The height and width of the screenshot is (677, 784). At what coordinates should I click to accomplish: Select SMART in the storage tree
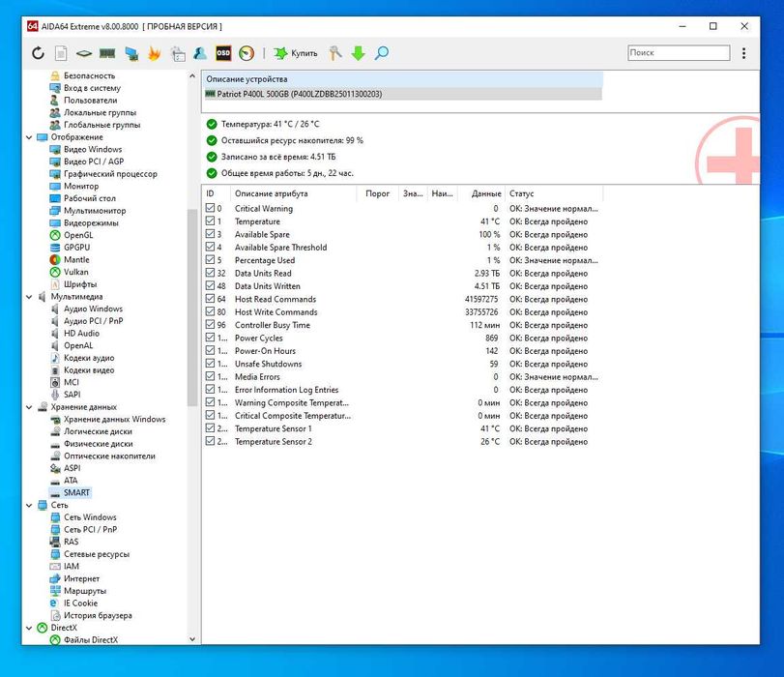click(76, 492)
